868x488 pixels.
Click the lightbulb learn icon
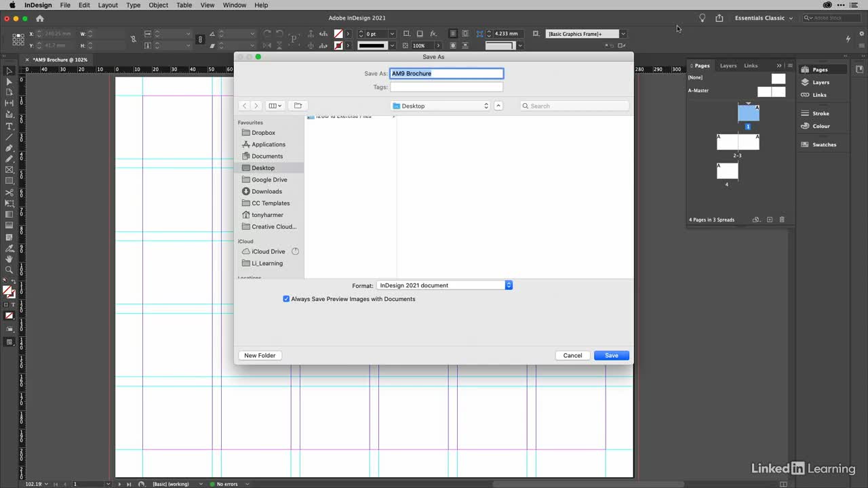pyautogui.click(x=703, y=18)
